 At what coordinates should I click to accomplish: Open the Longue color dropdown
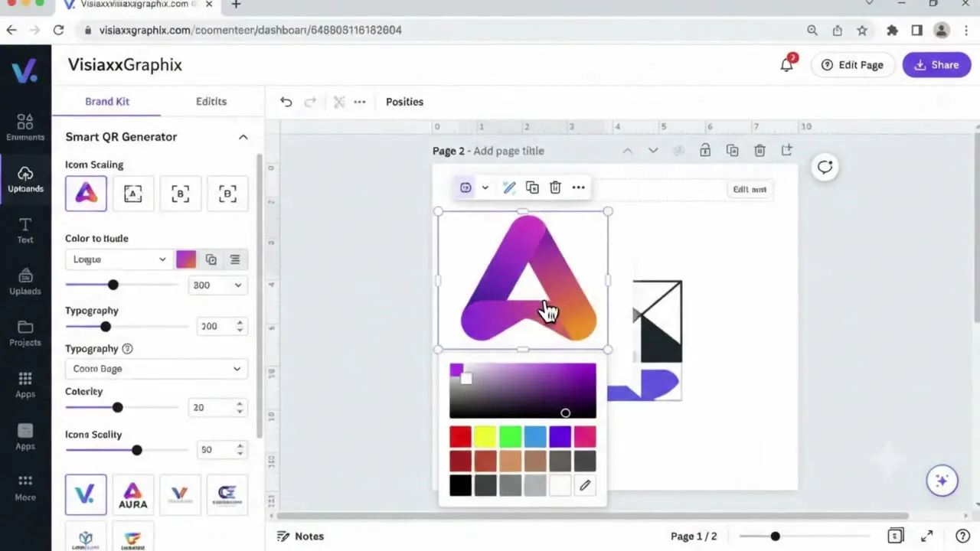(x=118, y=259)
